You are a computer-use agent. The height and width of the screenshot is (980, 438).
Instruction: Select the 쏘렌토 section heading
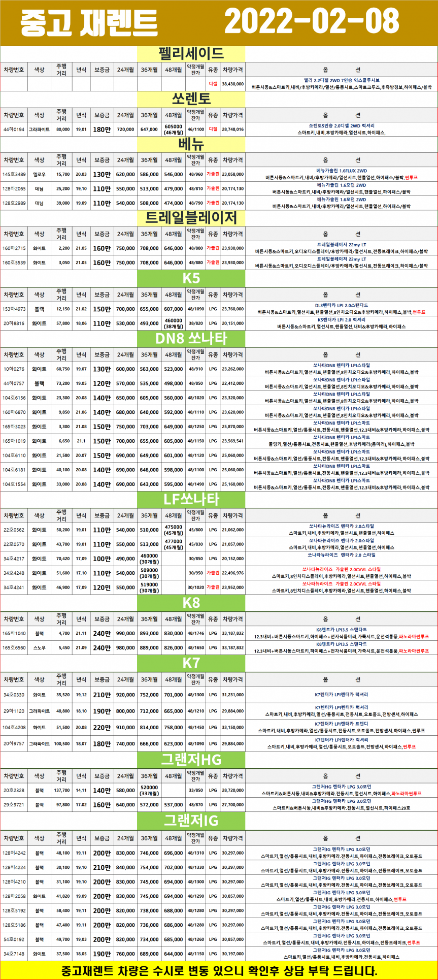click(191, 99)
